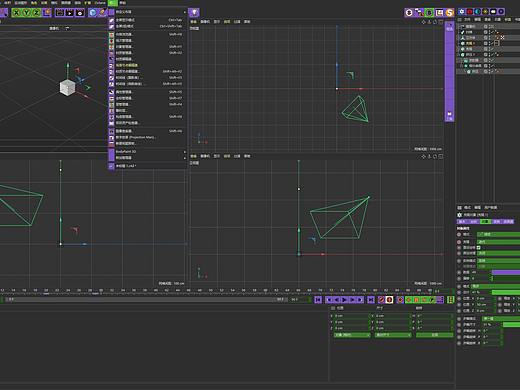Click top-right viewport maximize icon
Image resolution: width=520 pixels, height=390 pixels.
[x=441, y=22]
